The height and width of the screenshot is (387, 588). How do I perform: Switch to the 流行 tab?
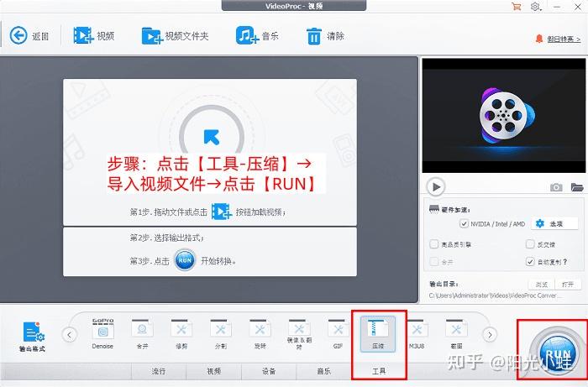pos(159,370)
